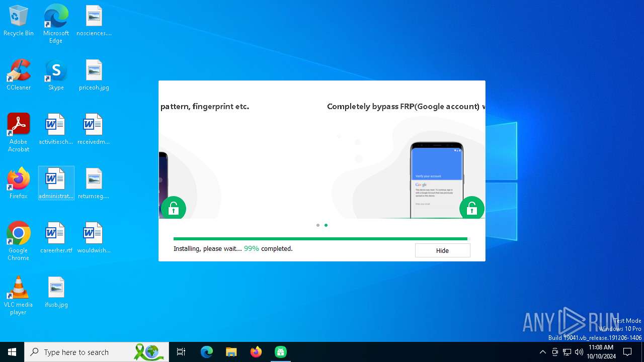
Task: Open the Microsoft Edge desktop shortcut
Action: (x=56, y=24)
